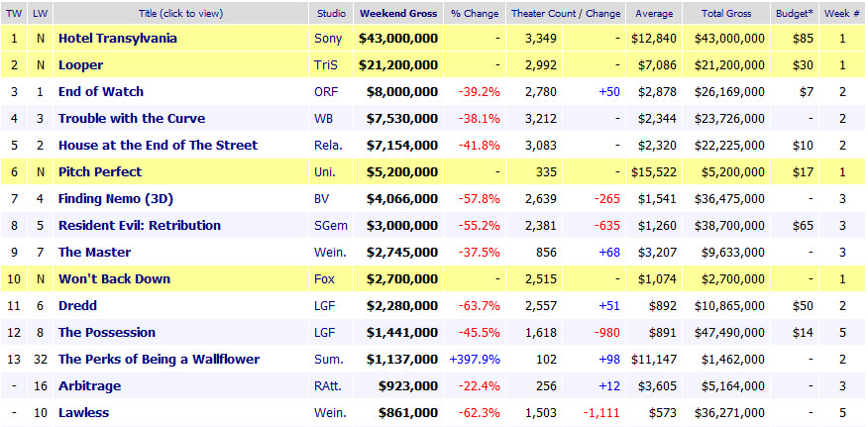Select the $43,000,000 weekend gross cell
This screenshot has height=427, width=868.
pyautogui.click(x=398, y=39)
